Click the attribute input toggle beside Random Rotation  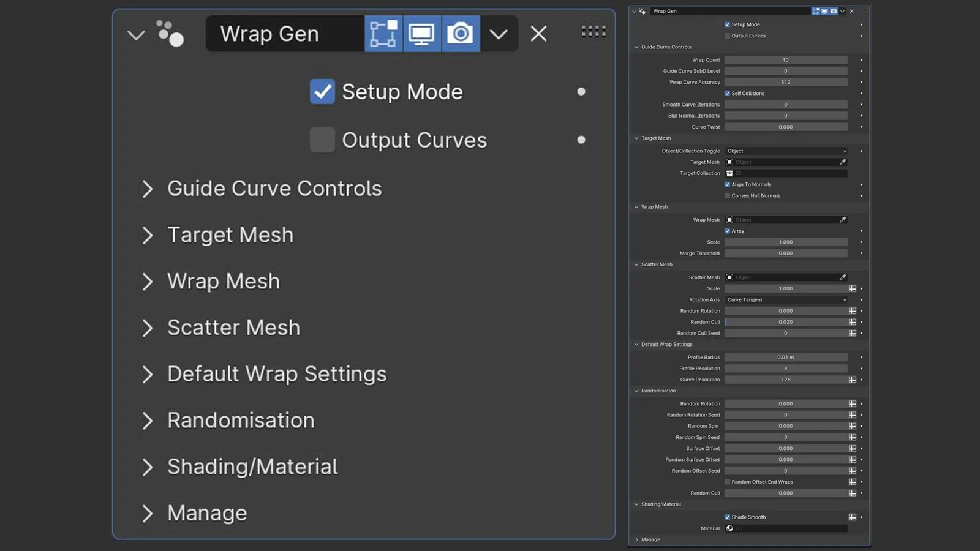pos(853,310)
